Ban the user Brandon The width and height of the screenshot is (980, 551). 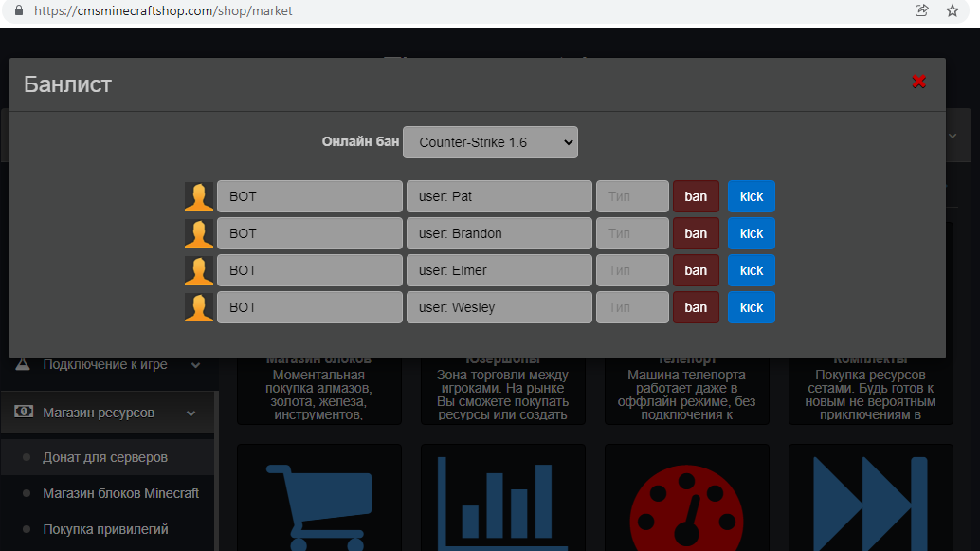(696, 233)
